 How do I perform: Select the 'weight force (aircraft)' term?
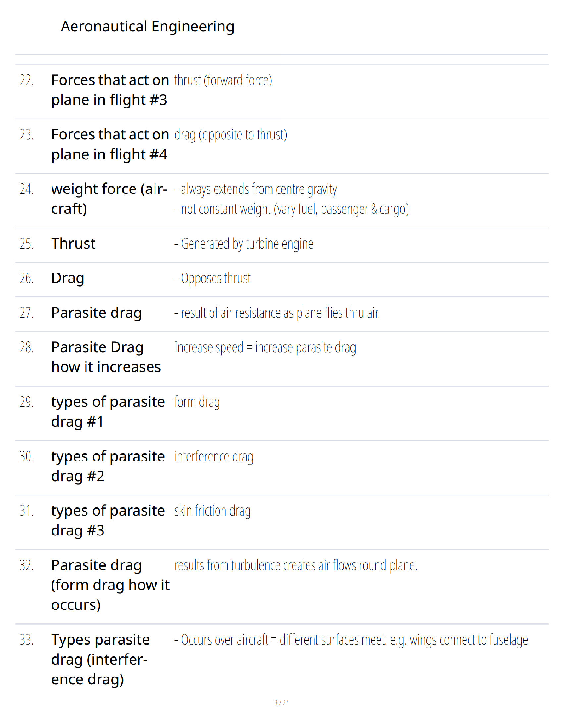[109, 199]
